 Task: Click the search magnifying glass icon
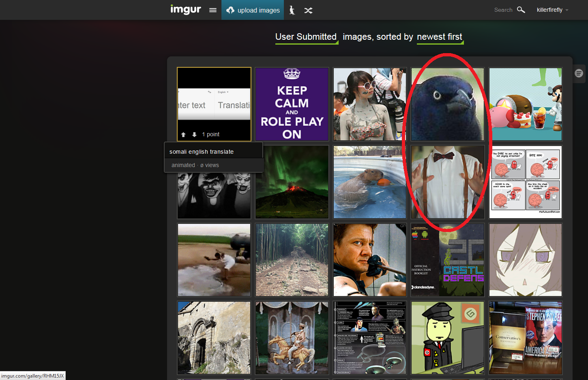coord(521,10)
